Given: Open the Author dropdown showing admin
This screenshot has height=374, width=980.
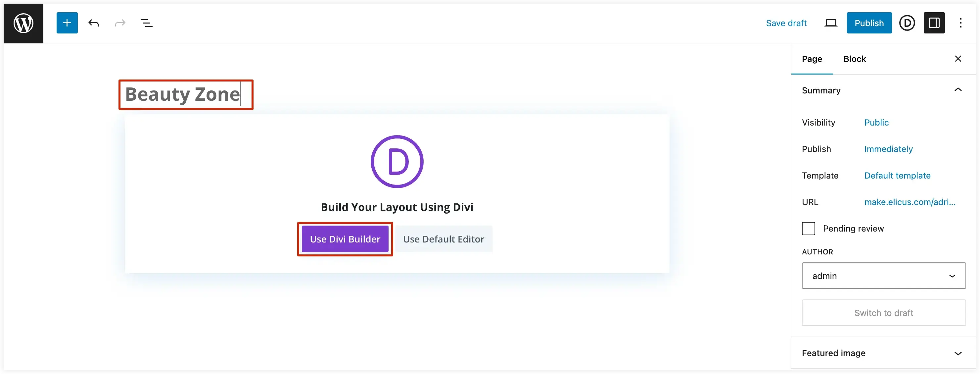Looking at the screenshot, I should point(884,276).
